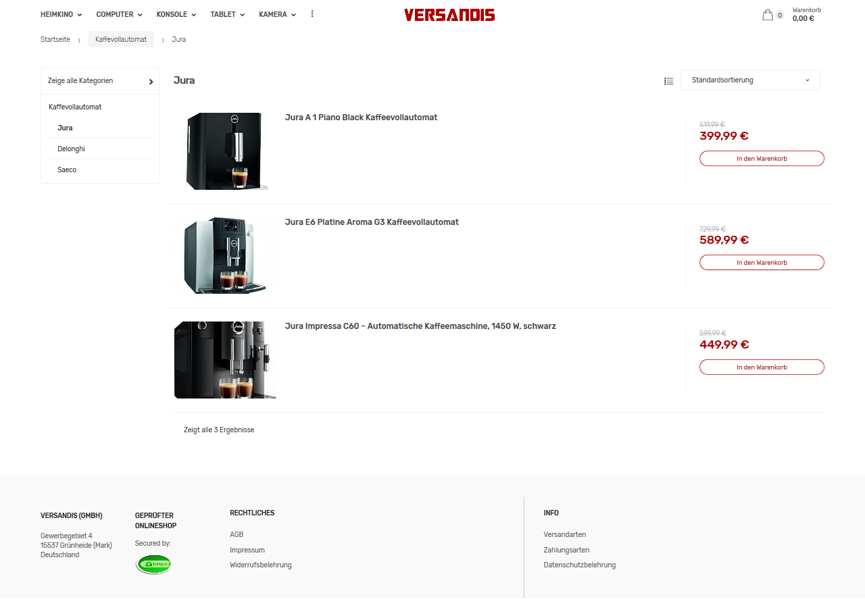This screenshot has height=616, width=865.
Task: Select Delonghi in the category sidebar
Action: pos(71,149)
